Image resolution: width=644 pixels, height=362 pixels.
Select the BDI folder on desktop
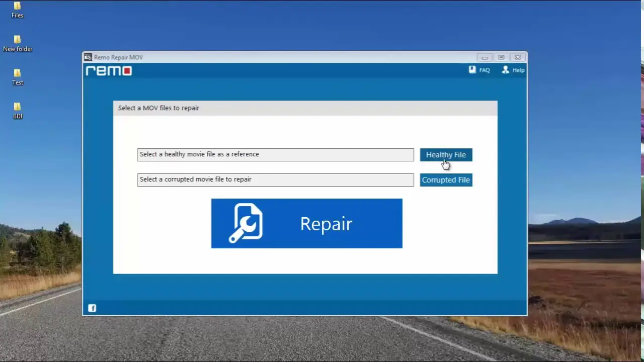pos(18,111)
